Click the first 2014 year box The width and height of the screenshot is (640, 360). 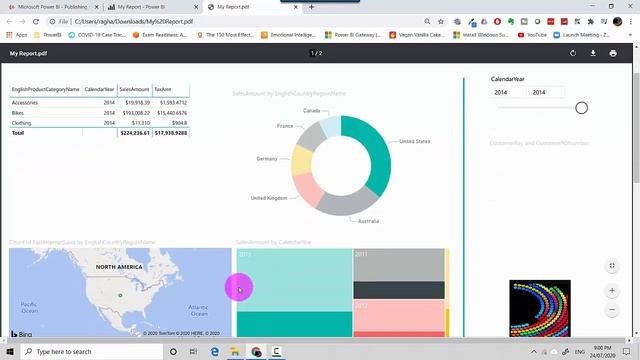[x=508, y=93]
